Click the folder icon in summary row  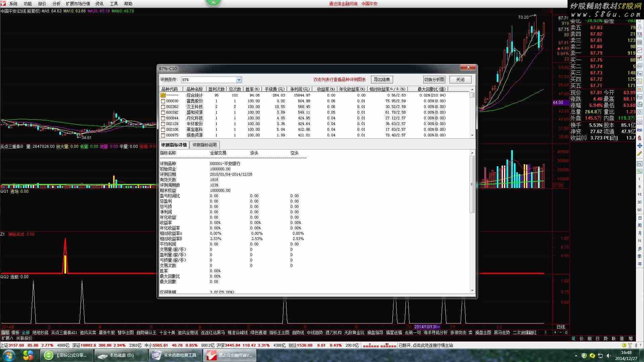(163, 95)
